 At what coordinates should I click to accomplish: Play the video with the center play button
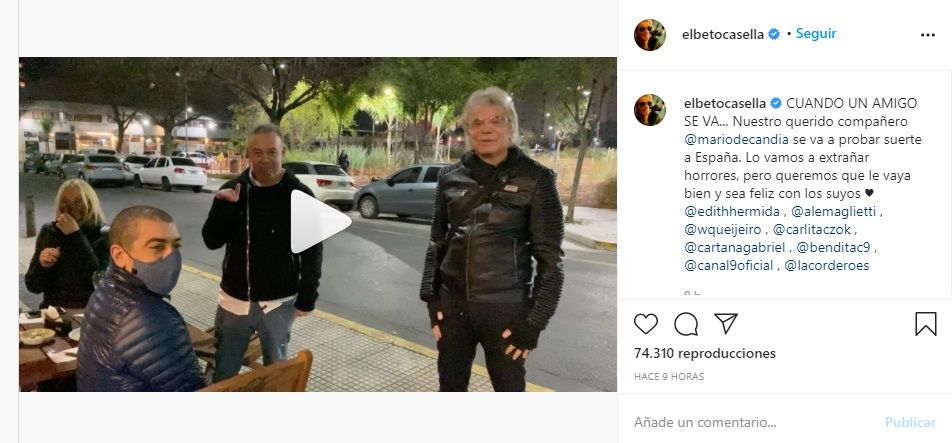coord(319,222)
